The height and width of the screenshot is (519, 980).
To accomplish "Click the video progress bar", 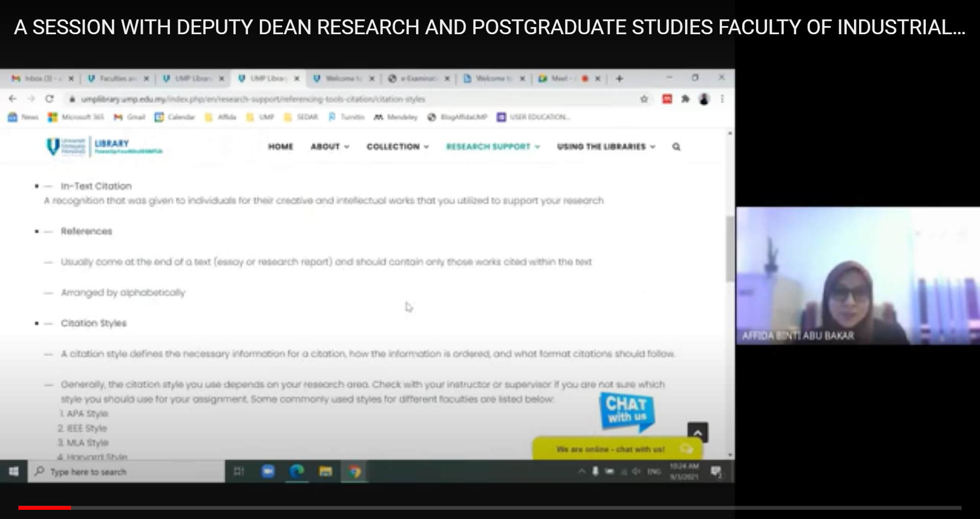I will (490, 508).
